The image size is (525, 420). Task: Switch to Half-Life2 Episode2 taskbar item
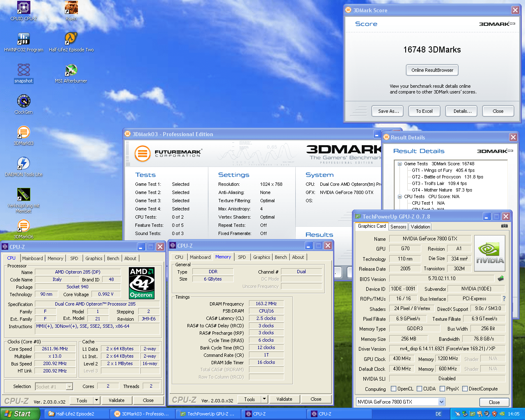76,414
